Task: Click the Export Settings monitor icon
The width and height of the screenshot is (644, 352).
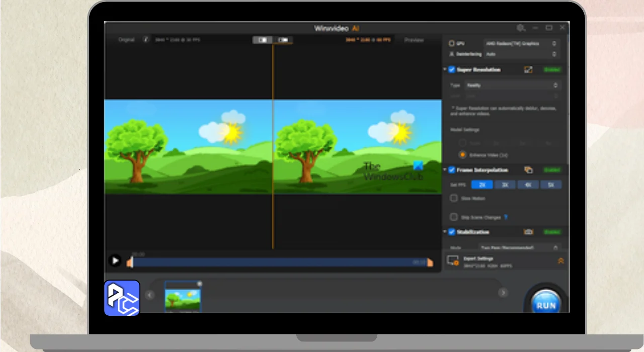Action: [453, 260]
